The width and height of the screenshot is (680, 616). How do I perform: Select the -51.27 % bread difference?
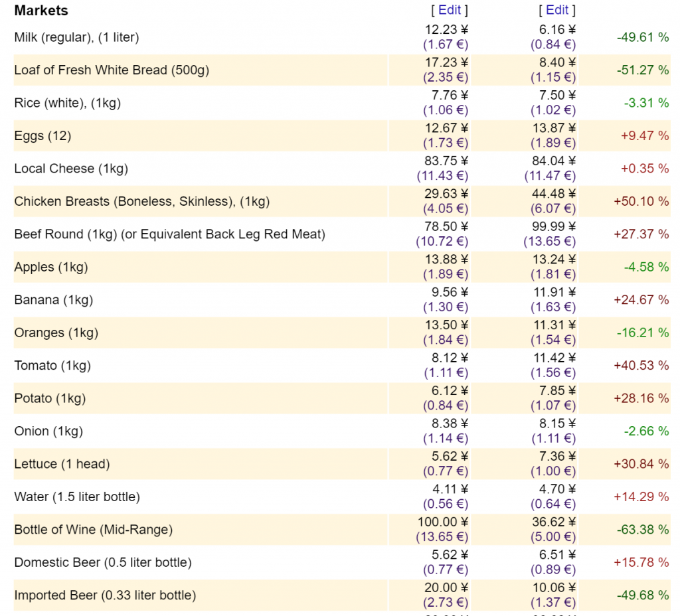tap(643, 70)
